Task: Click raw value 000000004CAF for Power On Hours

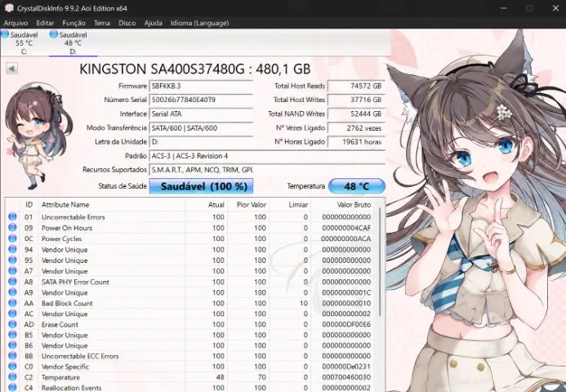Action: [x=346, y=228]
